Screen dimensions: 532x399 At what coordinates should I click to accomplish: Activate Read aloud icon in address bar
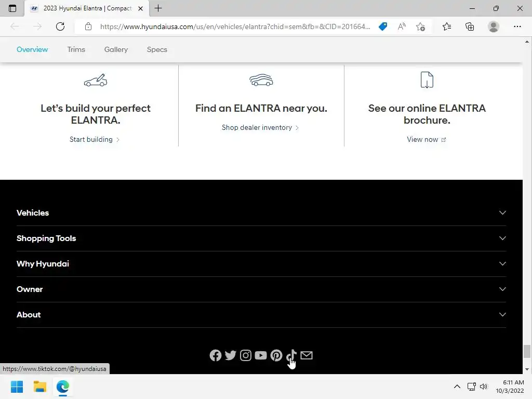tap(402, 26)
